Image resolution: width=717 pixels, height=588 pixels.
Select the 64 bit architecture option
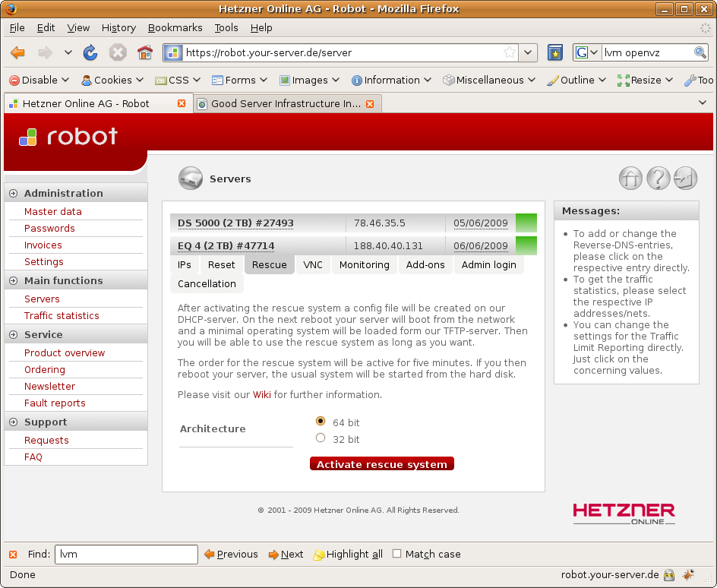(x=321, y=421)
